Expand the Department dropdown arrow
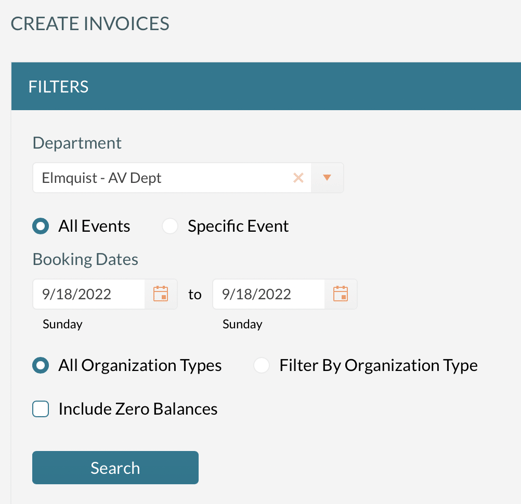Image resolution: width=521 pixels, height=504 pixels. pyautogui.click(x=327, y=178)
